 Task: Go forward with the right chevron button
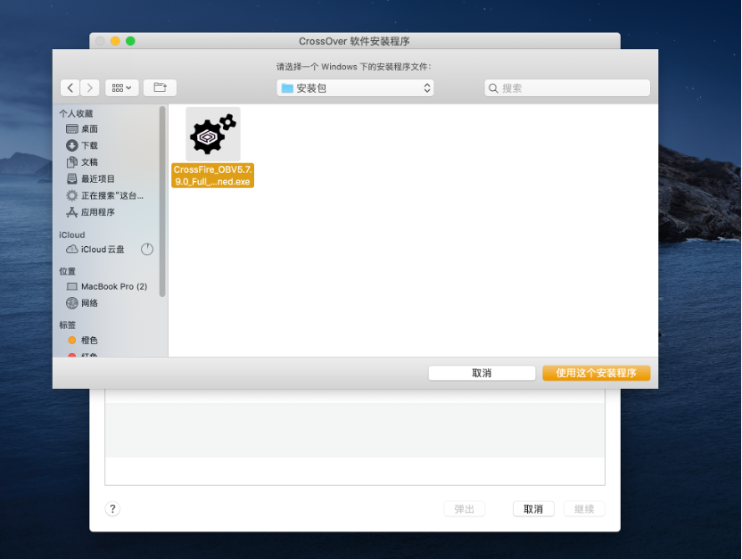pos(89,88)
